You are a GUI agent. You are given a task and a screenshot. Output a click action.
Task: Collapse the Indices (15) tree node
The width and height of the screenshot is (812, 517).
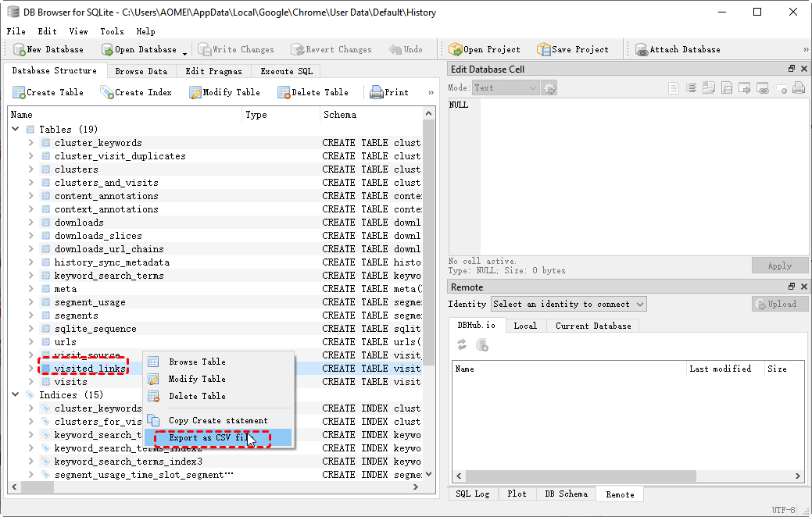pyautogui.click(x=16, y=395)
